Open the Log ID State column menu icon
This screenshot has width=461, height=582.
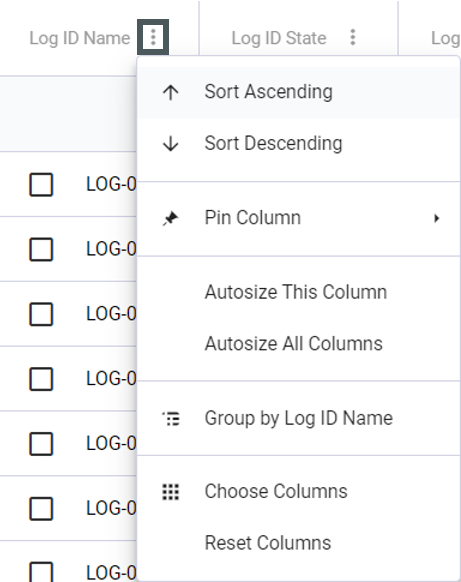(x=353, y=37)
